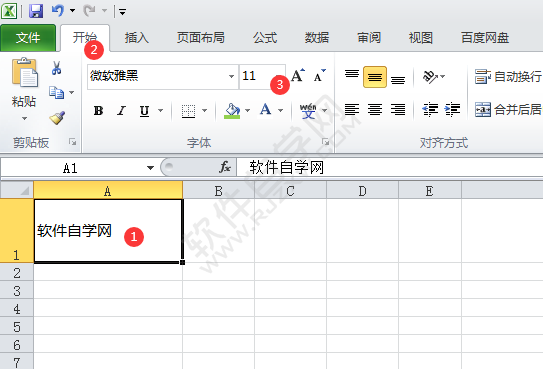Click the fx insert function button
The image size is (543, 369).
coord(225,168)
